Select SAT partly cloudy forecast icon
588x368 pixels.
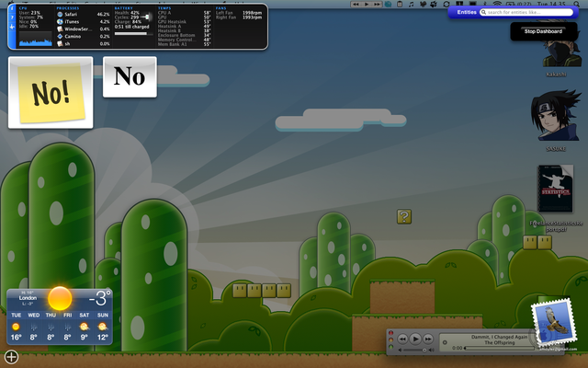[x=85, y=327]
